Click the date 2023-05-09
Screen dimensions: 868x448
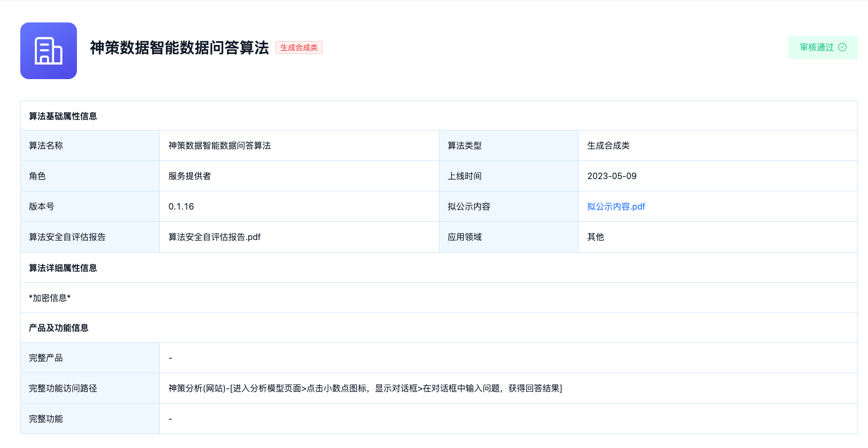612,176
